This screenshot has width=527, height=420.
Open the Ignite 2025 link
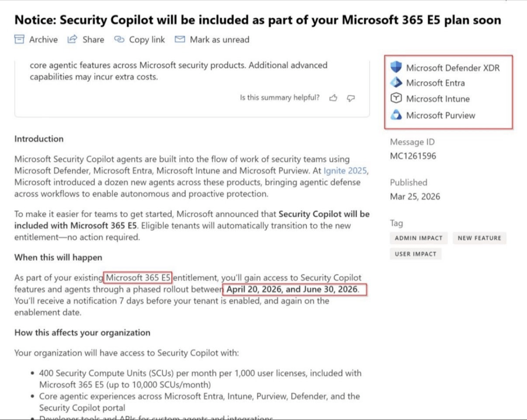coord(346,171)
